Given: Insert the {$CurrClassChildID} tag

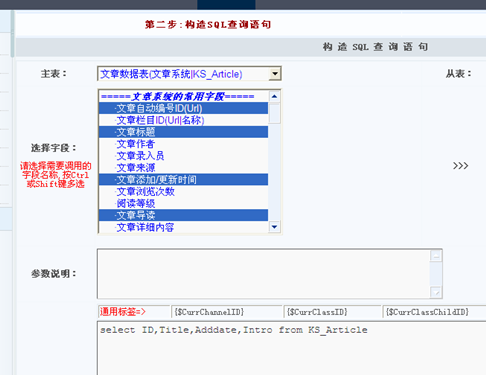Looking at the screenshot, I should pyautogui.click(x=434, y=312).
